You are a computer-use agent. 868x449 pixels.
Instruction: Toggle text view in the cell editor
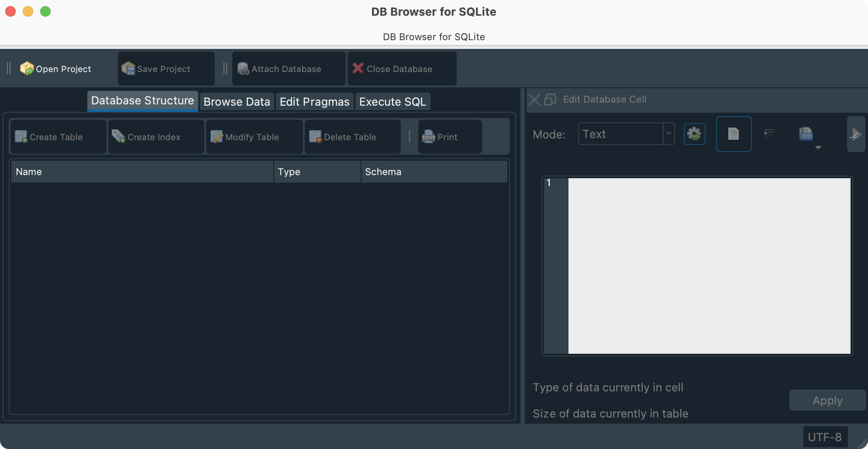[734, 134]
